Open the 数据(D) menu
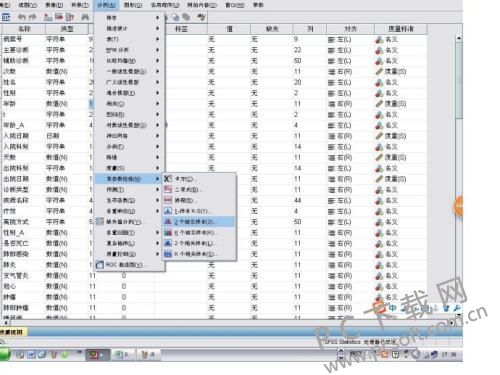 click(x=54, y=5)
